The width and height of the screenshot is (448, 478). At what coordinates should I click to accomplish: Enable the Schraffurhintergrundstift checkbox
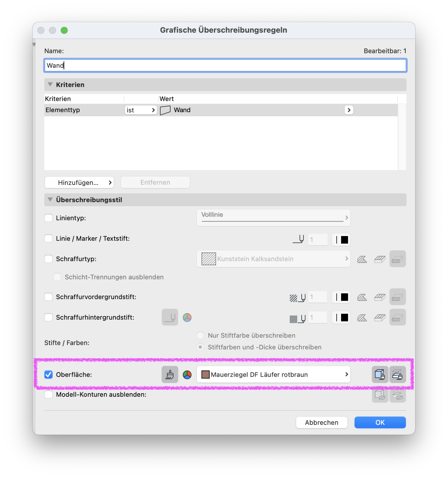48,317
